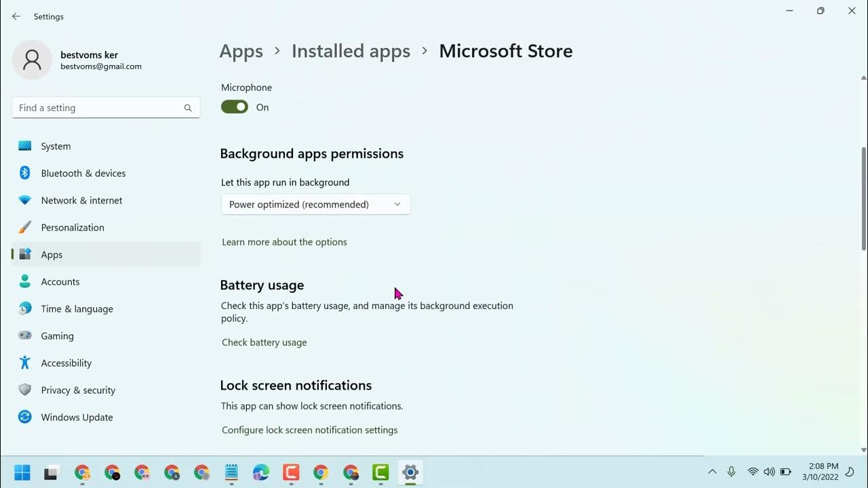
Task: Open System settings from the sidebar
Action: 106,146
